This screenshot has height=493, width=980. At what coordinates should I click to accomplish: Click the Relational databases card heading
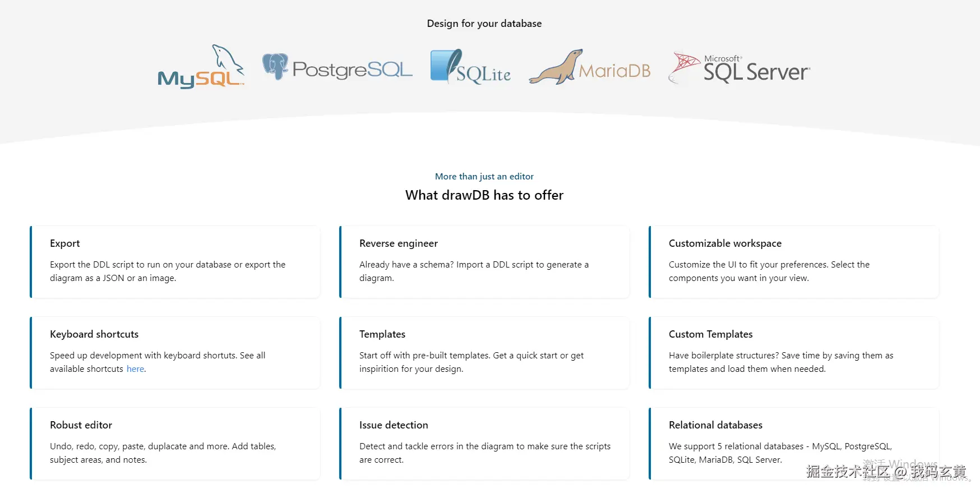coord(715,425)
